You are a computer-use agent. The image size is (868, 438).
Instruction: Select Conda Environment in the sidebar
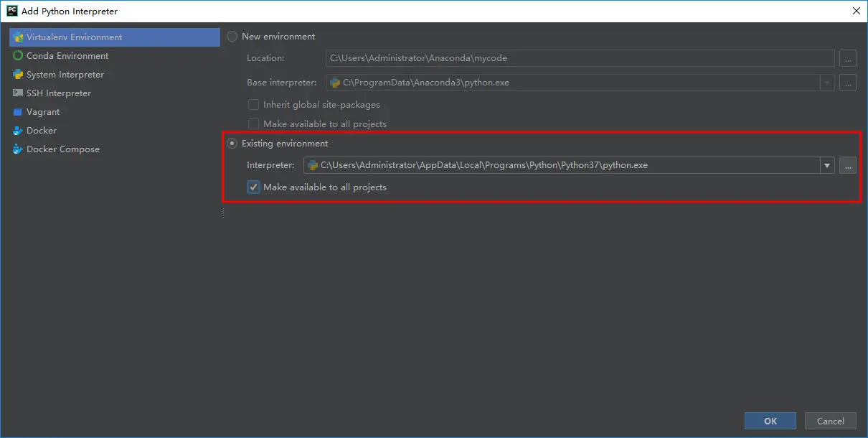tap(115, 56)
